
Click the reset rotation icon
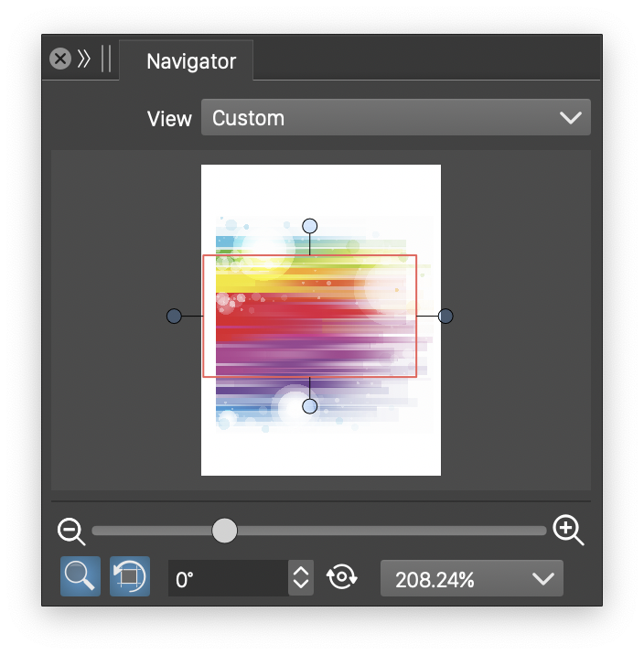pos(341,578)
